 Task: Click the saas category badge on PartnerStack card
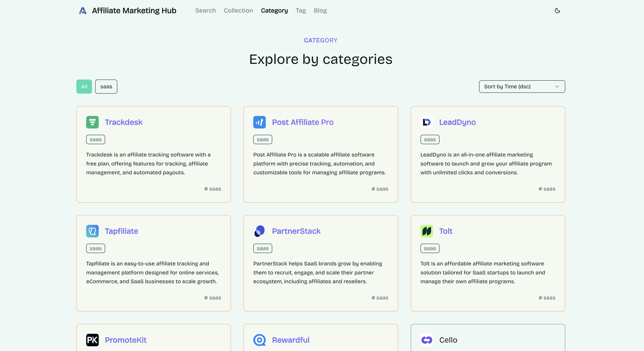(x=262, y=249)
